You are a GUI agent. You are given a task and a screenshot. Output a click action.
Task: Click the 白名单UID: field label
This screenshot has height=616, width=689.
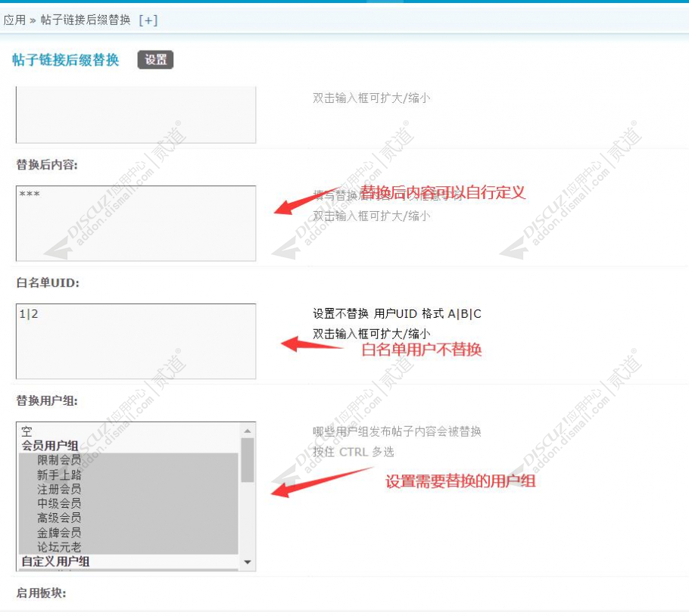(x=48, y=283)
